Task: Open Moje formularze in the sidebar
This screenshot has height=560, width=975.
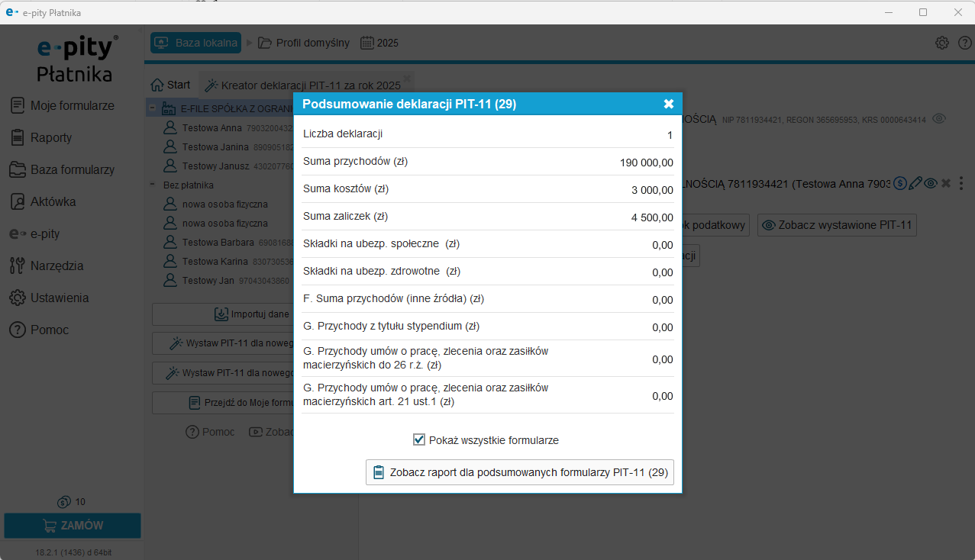Action: 72,106
